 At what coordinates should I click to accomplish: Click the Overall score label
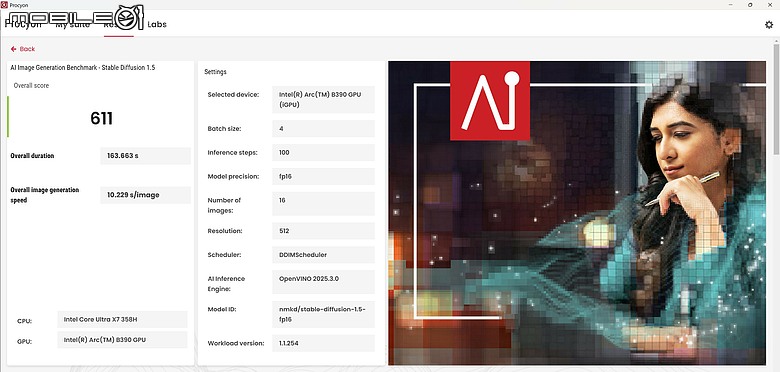31,86
